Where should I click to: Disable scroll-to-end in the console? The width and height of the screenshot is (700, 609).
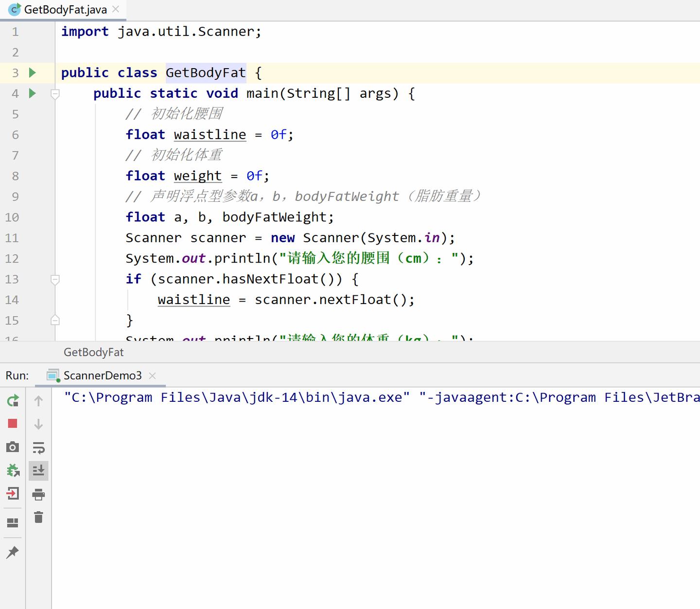(38, 470)
